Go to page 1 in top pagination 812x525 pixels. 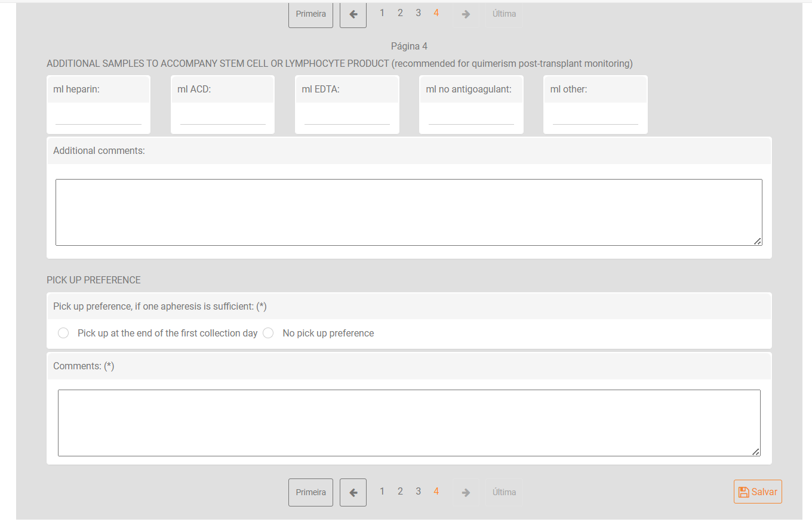[382, 13]
